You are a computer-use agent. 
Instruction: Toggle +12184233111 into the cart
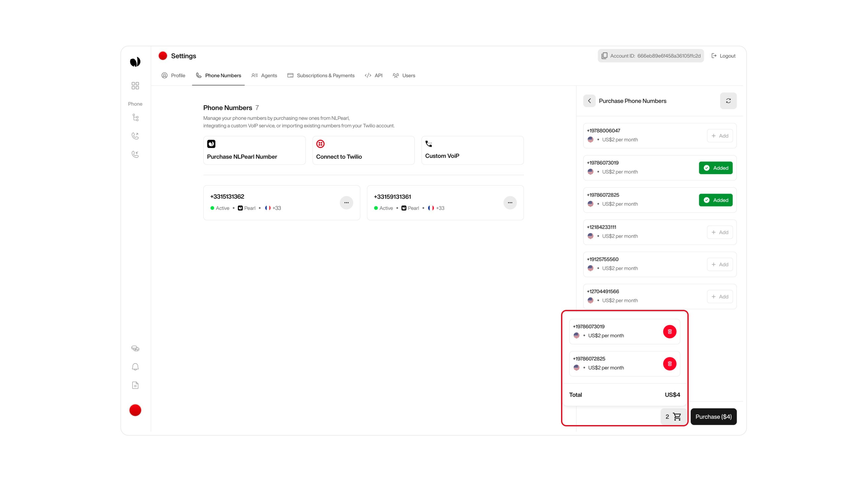(x=720, y=232)
